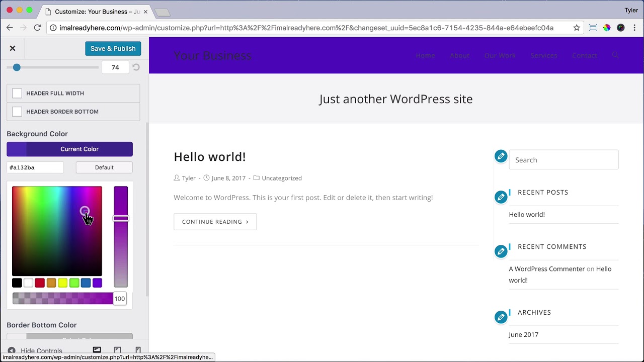This screenshot has width=644, height=362.
Task: Choose the yellow palette swatch
Action: pos(63,283)
